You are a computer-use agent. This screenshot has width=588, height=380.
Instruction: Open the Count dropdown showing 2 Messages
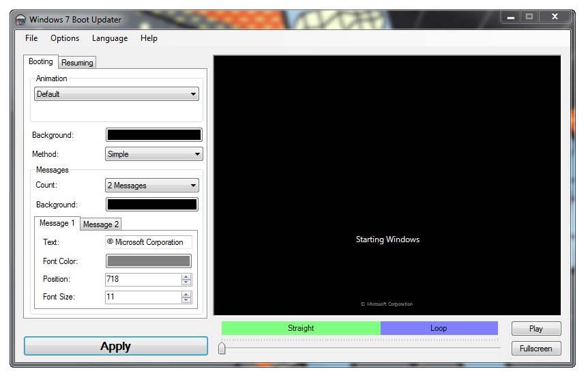point(152,186)
